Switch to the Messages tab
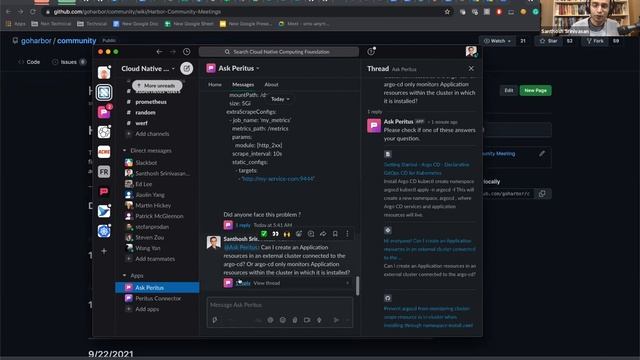This screenshot has height=360, width=640. (243, 84)
